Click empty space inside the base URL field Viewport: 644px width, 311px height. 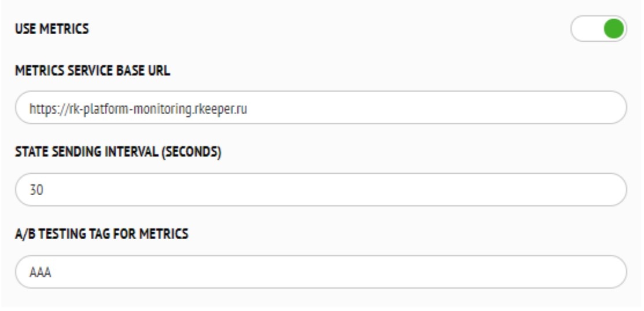click(434, 108)
